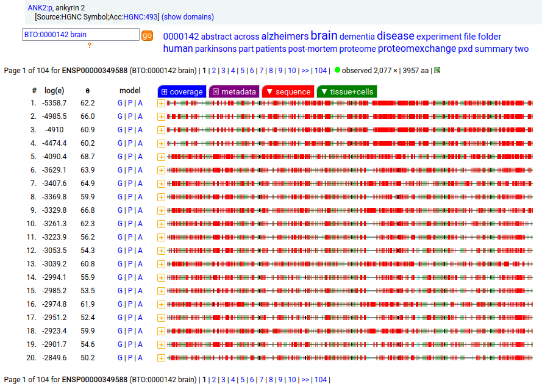Click the 'disease' keyword in tag cloud
The width and height of the screenshot is (542, 392).
[x=396, y=35]
